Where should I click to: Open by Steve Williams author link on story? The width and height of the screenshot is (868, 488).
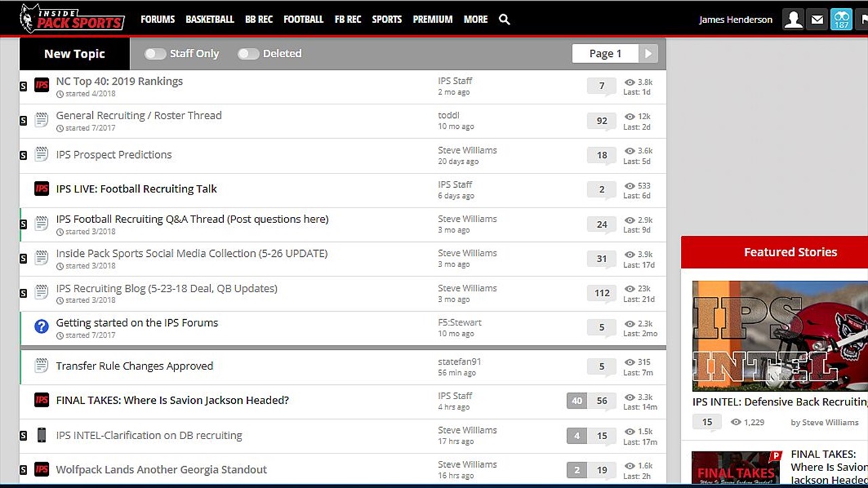tap(825, 422)
